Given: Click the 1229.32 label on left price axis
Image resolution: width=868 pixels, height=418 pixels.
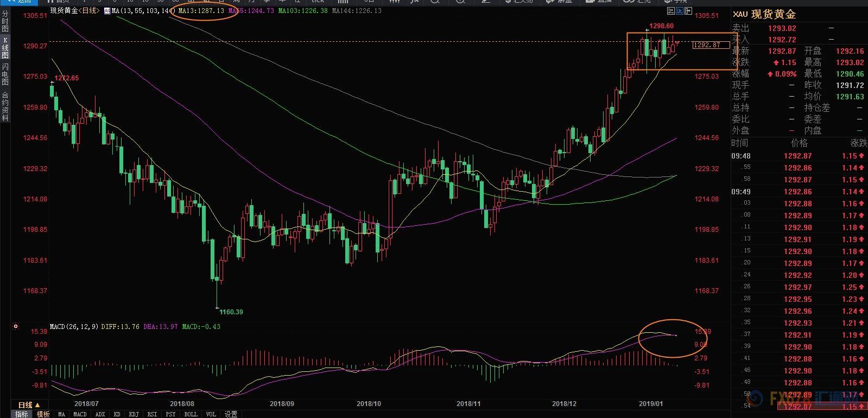Looking at the screenshot, I should pyautogui.click(x=35, y=169).
